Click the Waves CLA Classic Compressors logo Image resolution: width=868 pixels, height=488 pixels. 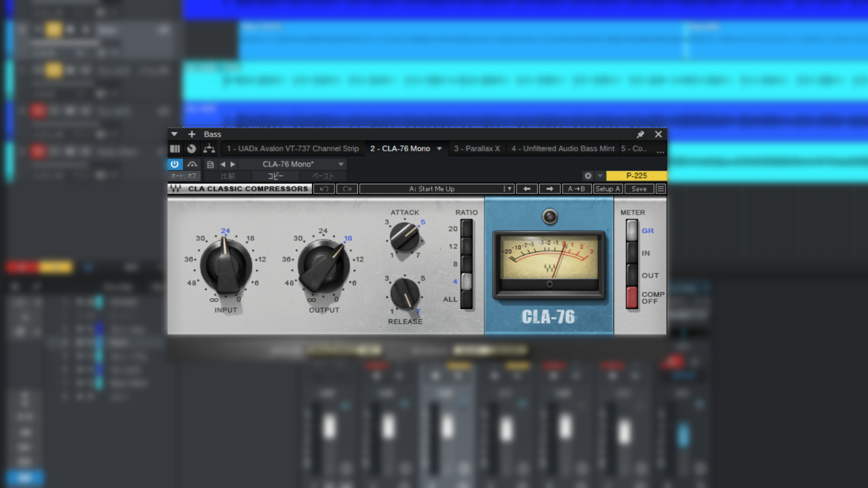tap(240, 188)
